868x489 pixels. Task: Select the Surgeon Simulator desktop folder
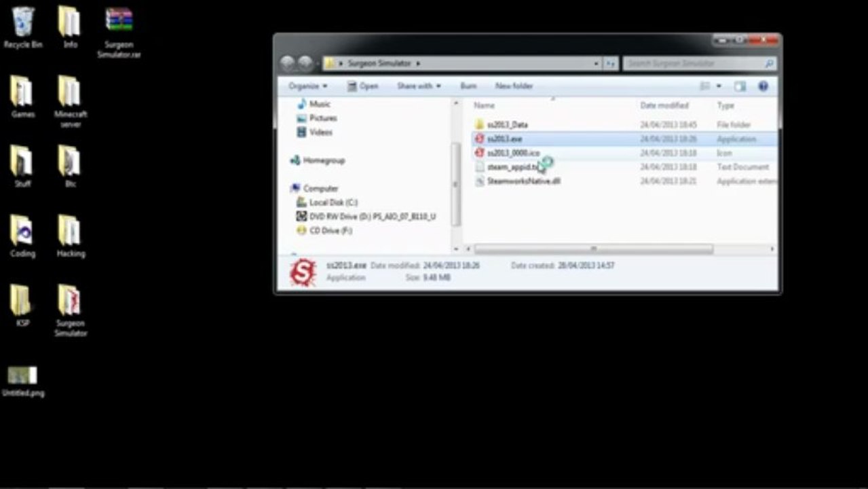tap(71, 310)
